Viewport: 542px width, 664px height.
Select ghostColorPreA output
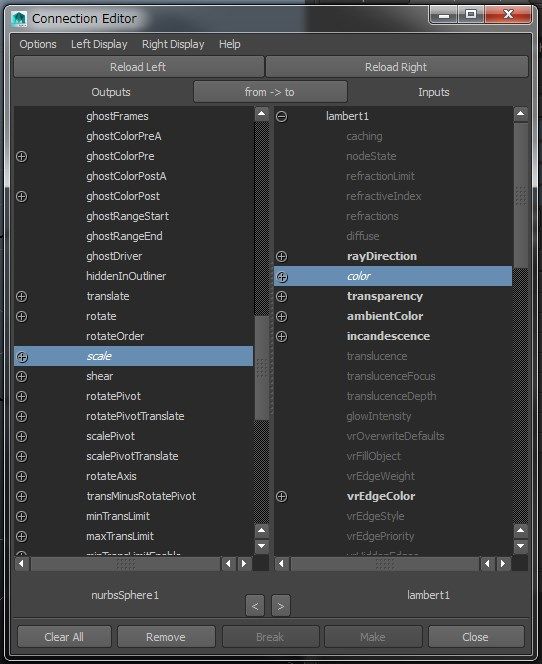point(124,136)
